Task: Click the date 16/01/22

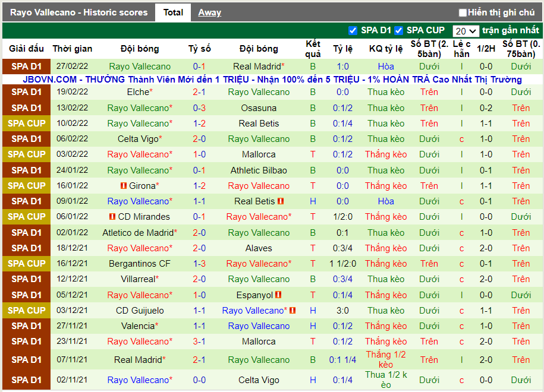Action: (72, 185)
